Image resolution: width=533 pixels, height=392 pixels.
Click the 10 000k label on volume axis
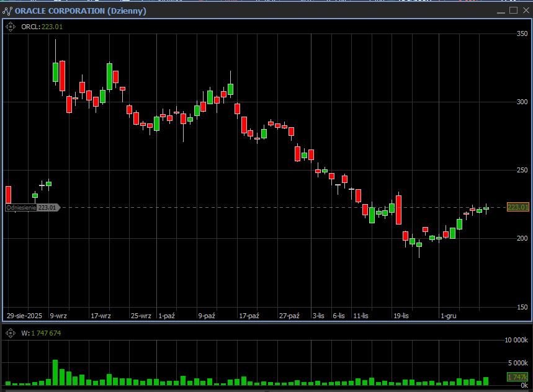[x=516, y=341]
